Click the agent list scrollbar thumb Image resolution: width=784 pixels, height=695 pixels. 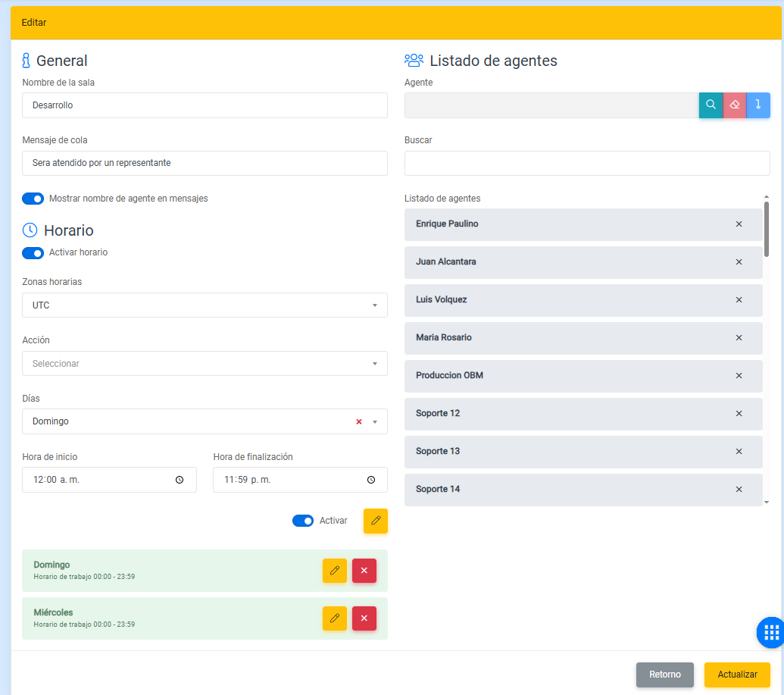[x=767, y=227]
